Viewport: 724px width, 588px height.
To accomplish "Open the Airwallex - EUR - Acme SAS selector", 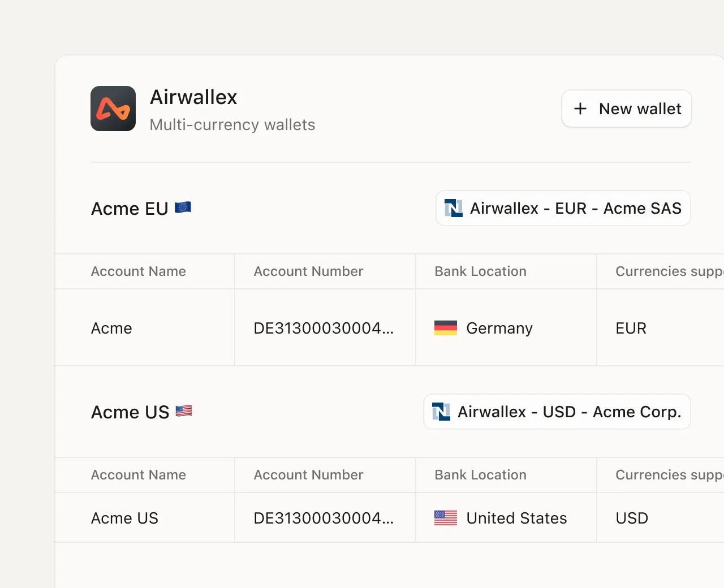I will pyautogui.click(x=563, y=208).
